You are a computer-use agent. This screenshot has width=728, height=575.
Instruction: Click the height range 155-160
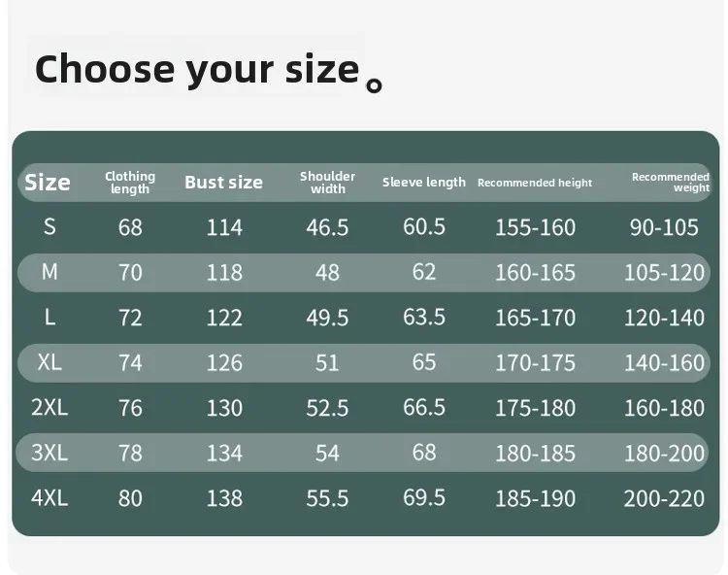(x=535, y=227)
